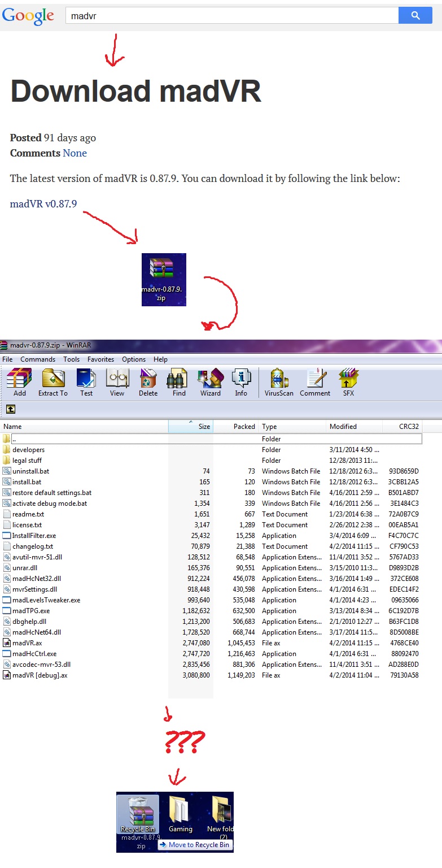Select activate debug mode.bat
The image size is (442, 868).
pyautogui.click(x=211, y=504)
